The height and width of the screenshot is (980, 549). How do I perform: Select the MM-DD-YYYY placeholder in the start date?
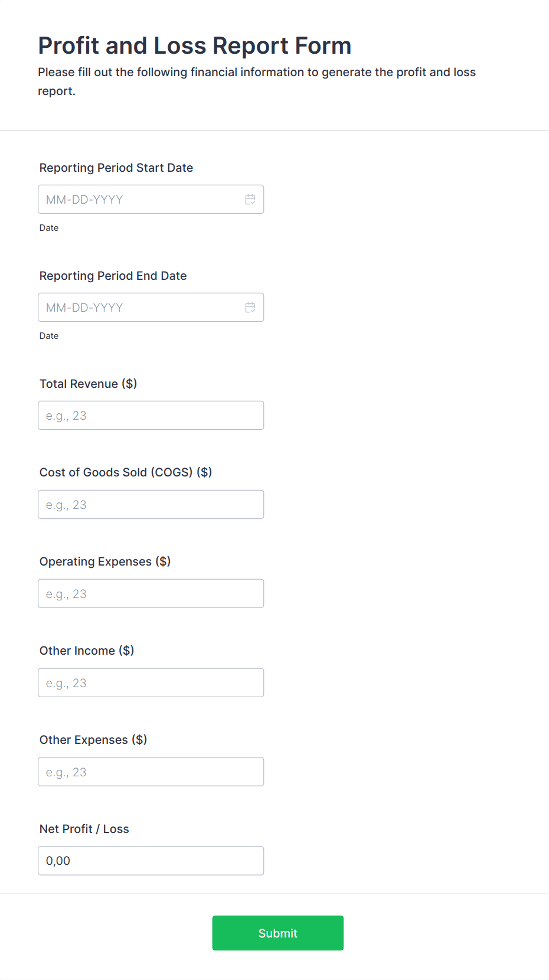tap(84, 199)
